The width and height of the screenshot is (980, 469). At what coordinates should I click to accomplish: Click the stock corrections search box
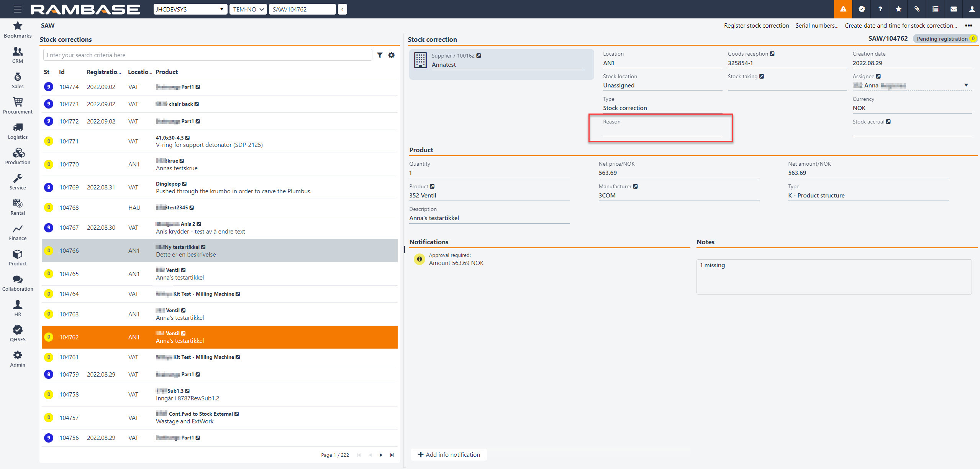[x=207, y=55]
